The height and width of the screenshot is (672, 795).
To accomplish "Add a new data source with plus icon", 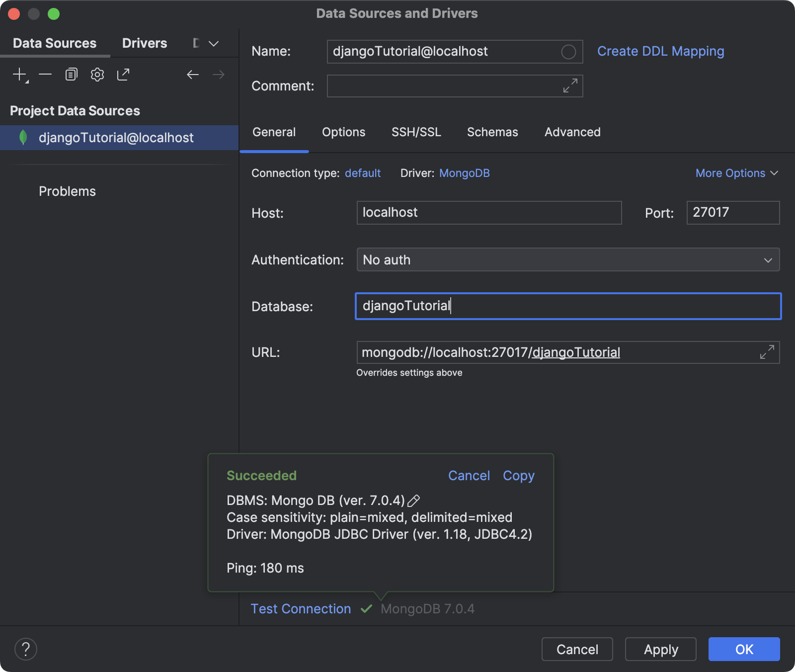I will pos(20,75).
